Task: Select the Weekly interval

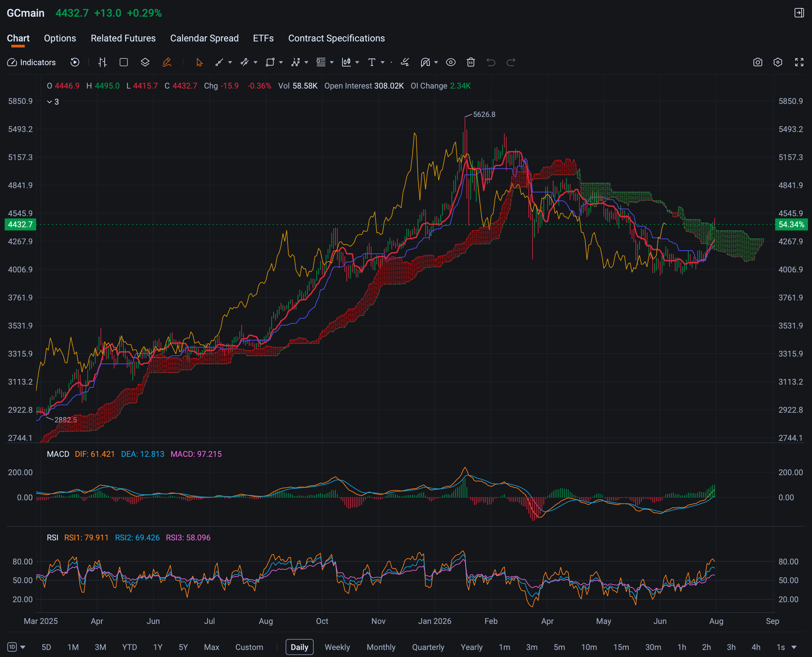Action: (x=337, y=647)
